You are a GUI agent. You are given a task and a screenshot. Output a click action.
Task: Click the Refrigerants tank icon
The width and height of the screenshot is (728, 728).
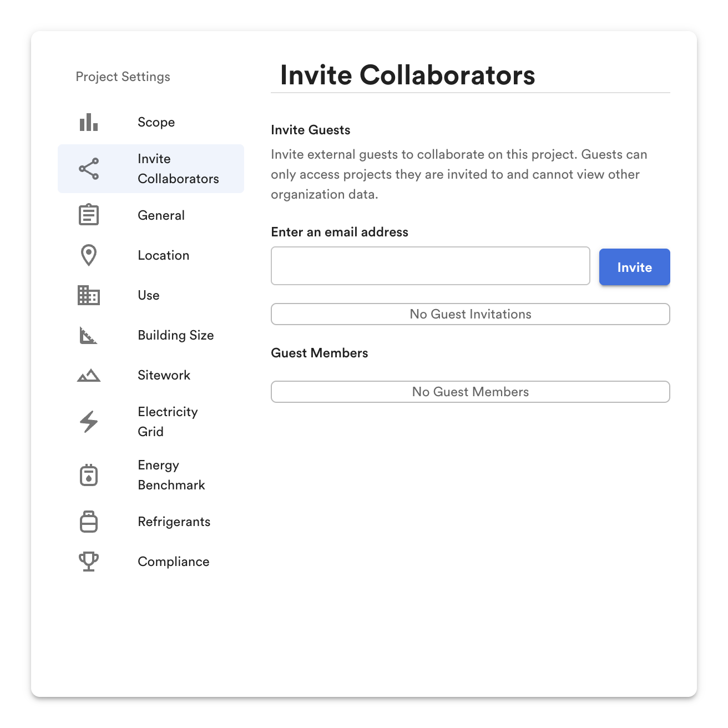coord(89,522)
